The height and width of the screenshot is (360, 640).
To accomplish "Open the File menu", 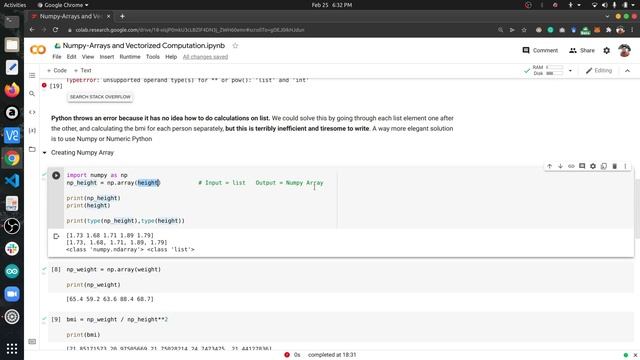I will 57,57.
